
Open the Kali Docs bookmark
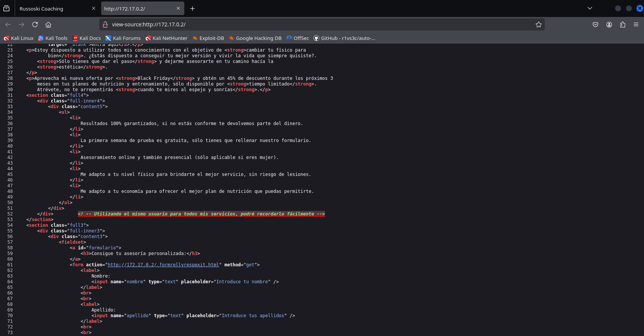click(87, 38)
